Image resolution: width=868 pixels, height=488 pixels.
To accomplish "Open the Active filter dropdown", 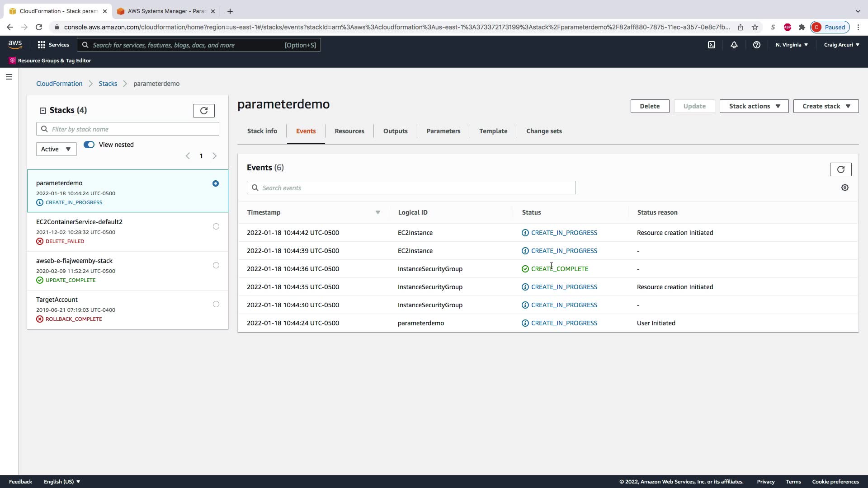I will (56, 149).
